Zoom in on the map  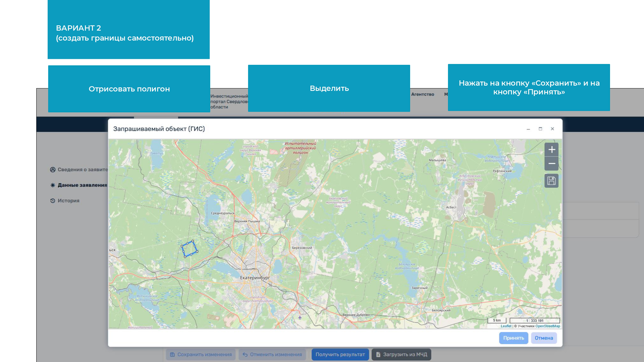click(x=551, y=150)
